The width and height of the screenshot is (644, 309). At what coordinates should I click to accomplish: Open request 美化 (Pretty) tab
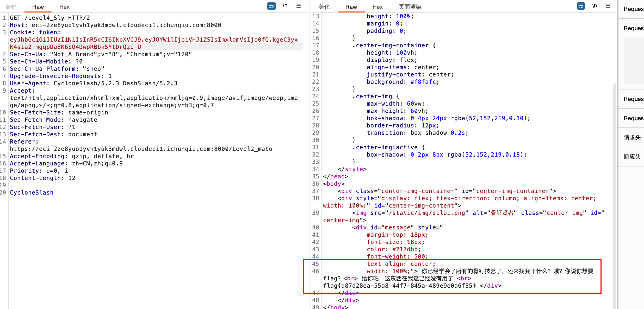pyautogui.click(x=11, y=7)
